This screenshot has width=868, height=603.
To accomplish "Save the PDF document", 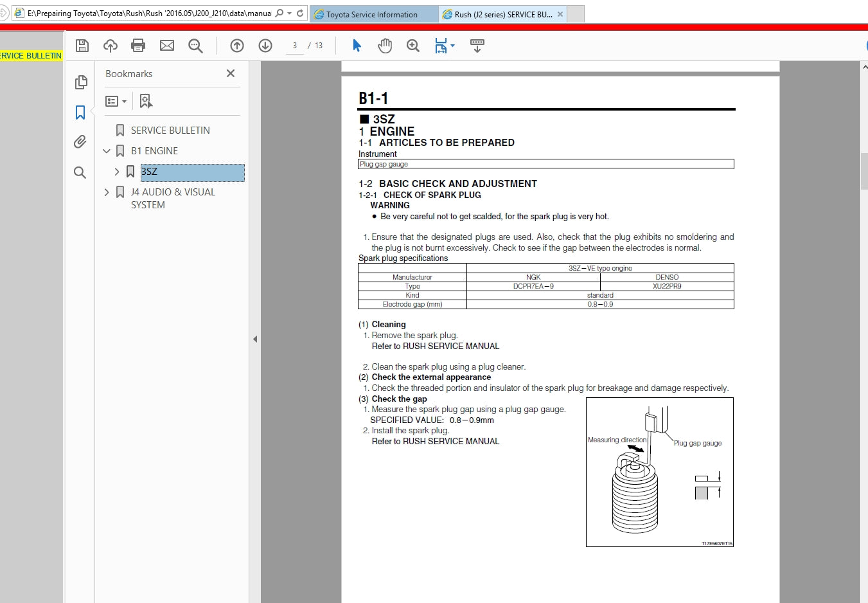I will (x=82, y=45).
